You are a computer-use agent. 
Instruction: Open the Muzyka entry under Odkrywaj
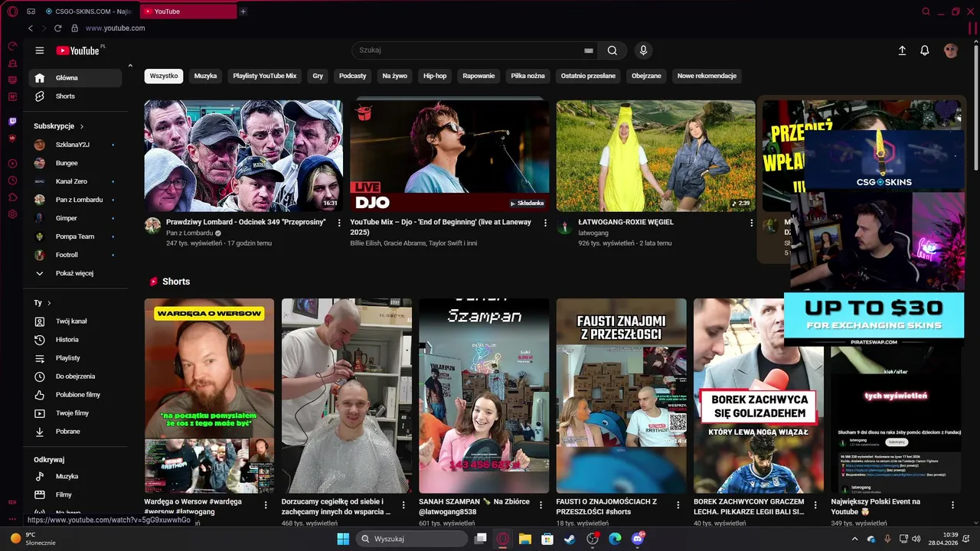click(x=75, y=477)
